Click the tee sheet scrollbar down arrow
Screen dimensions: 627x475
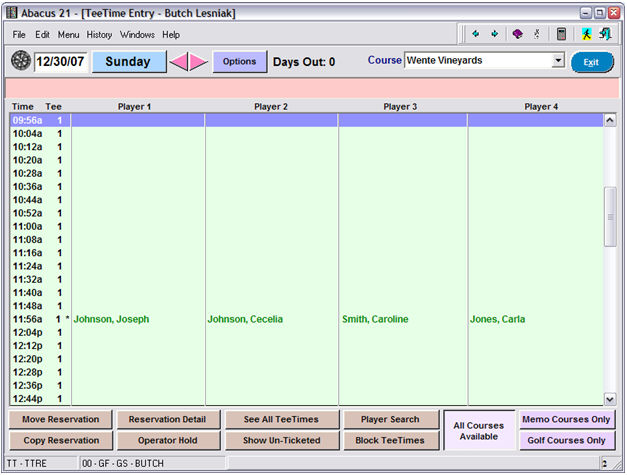coord(610,398)
